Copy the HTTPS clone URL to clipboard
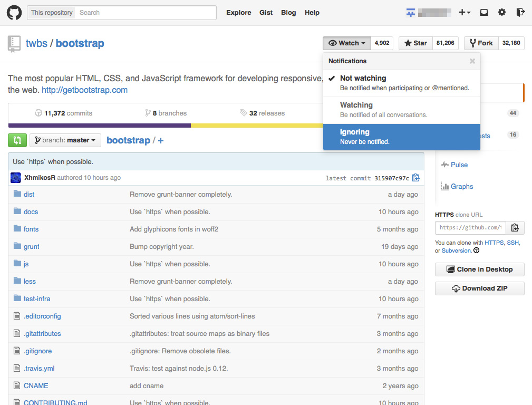The width and height of the screenshot is (532, 405). coord(515,228)
